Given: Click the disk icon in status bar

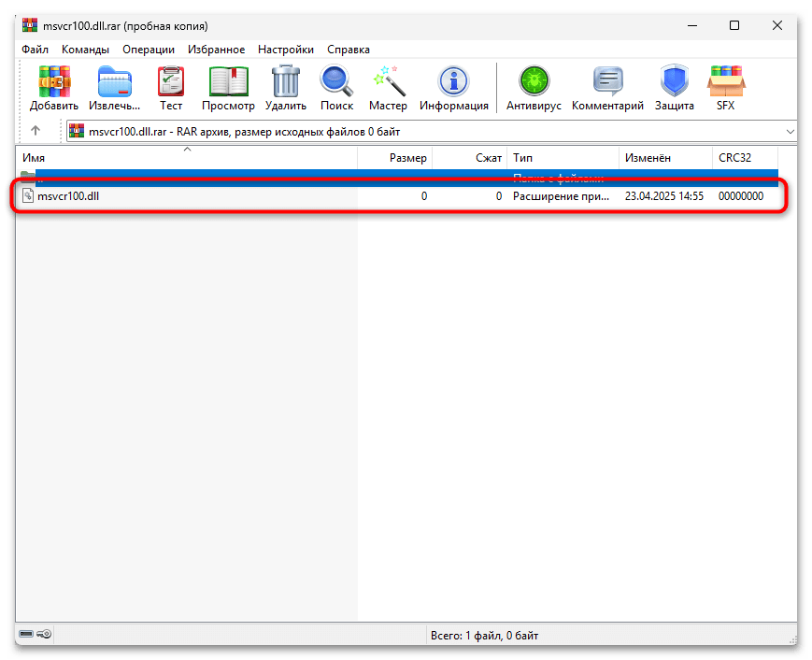Looking at the screenshot, I should click(x=26, y=634).
